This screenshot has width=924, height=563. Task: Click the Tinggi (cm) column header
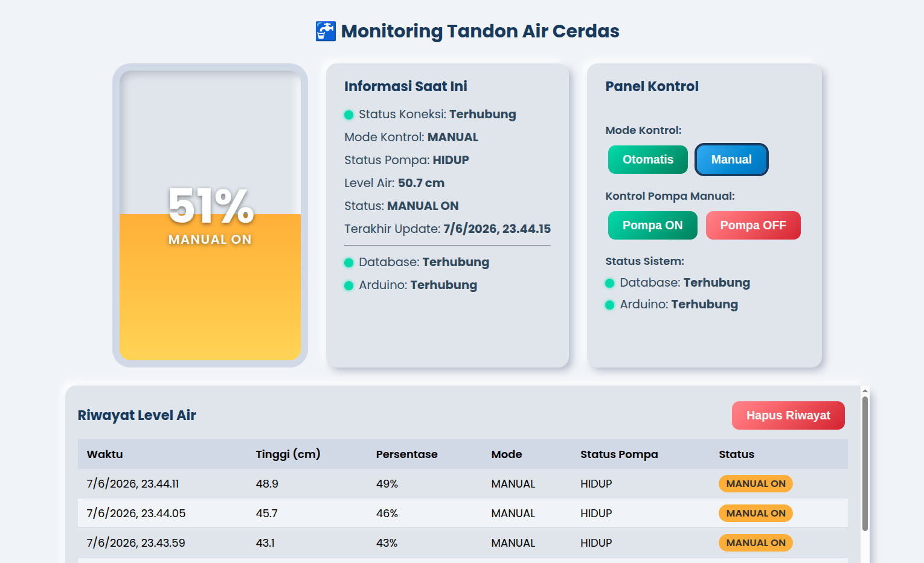288,454
